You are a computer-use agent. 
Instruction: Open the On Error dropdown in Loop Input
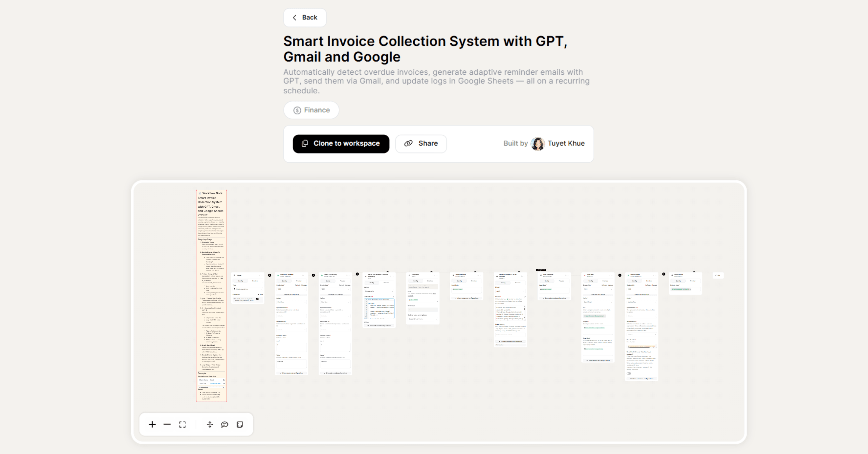click(x=423, y=319)
